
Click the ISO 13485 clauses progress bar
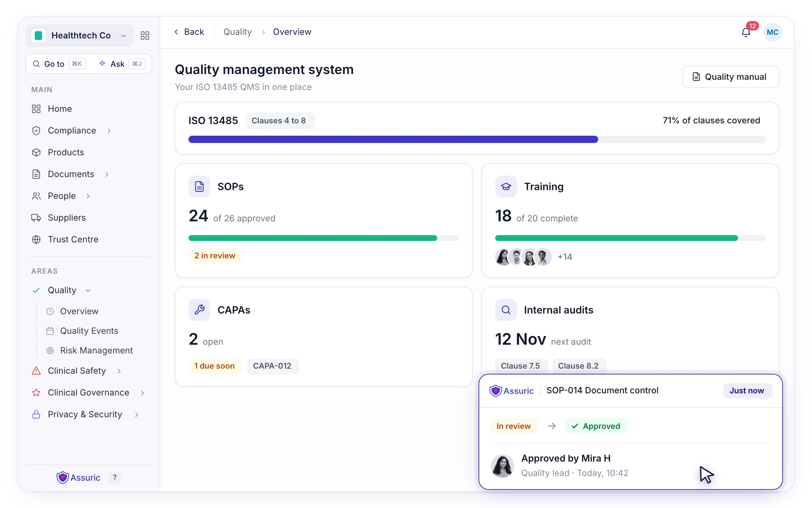477,139
